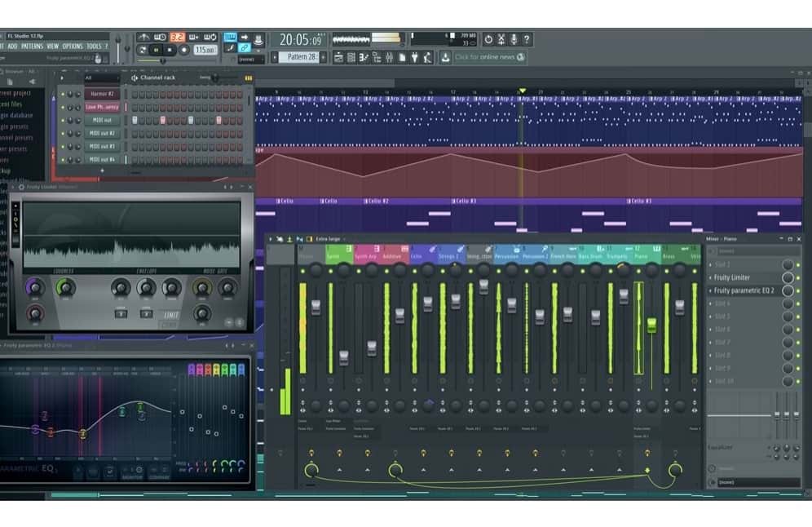This screenshot has height=527, width=812.
Task: Expand the Fruity parametric EQ 2 slot menu
Action: 710,290
